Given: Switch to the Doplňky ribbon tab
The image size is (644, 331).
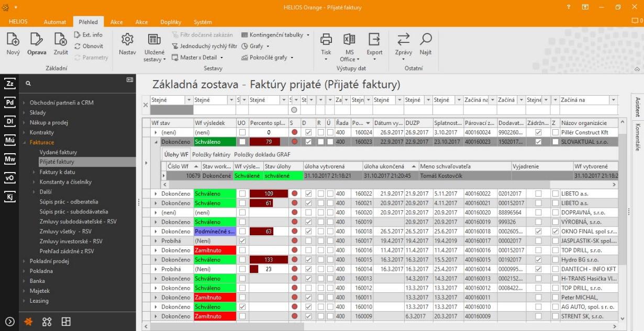Looking at the screenshot, I should [171, 22].
